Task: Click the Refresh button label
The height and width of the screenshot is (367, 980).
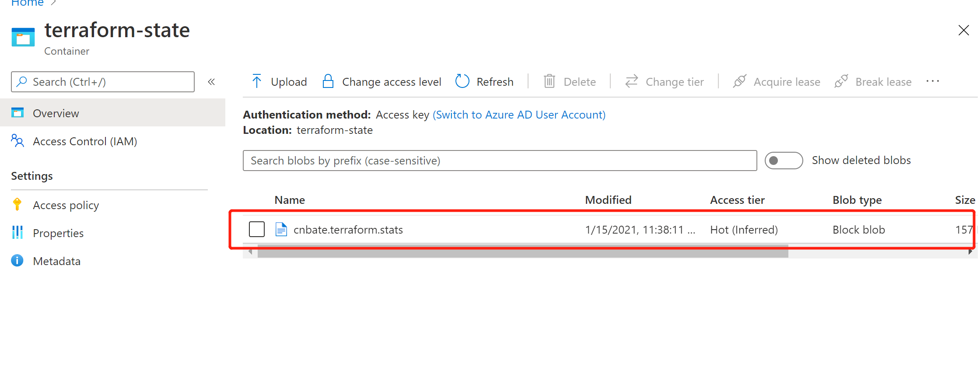Action: 495,82
